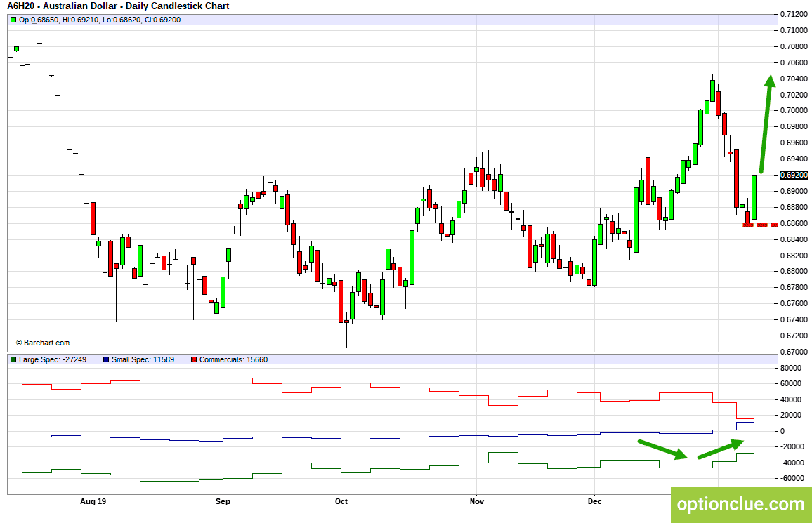Click the highlighted 0.69200 current price label
812x523 pixels.
[x=794, y=176]
